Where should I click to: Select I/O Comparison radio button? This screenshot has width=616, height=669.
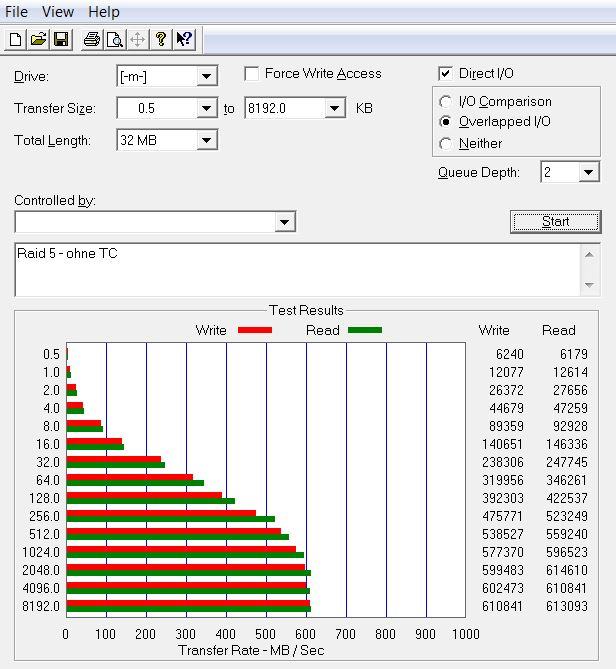coord(445,102)
